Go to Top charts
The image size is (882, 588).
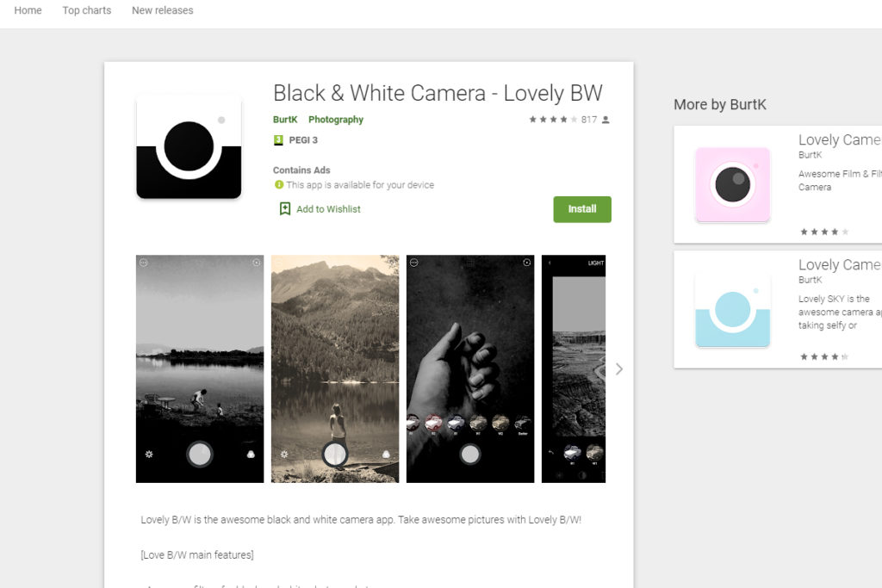(x=87, y=10)
